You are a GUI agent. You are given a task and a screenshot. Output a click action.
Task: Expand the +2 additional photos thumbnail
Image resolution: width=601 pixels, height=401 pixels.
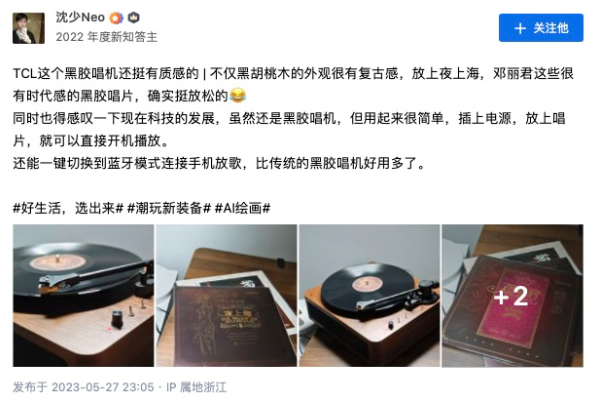point(512,296)
